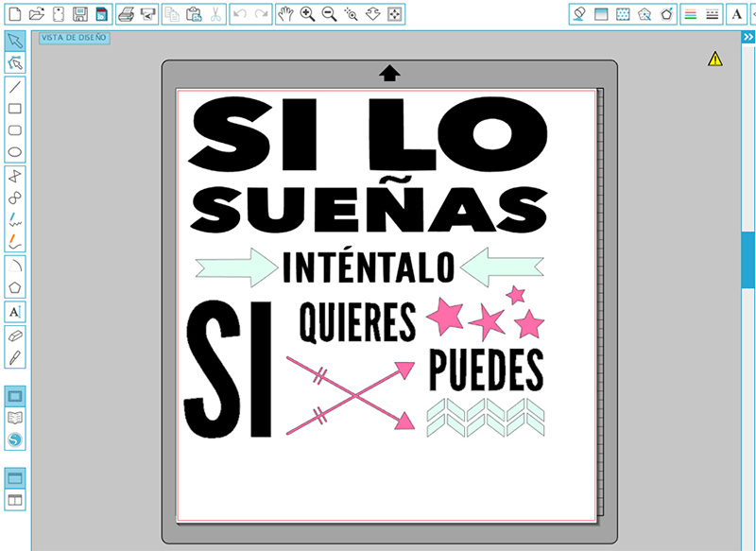The width and height of the screenshot is (756, 551).
Task: Expand the right panel with double chevron
Action: pyautogui.click(x=748, y=36)
